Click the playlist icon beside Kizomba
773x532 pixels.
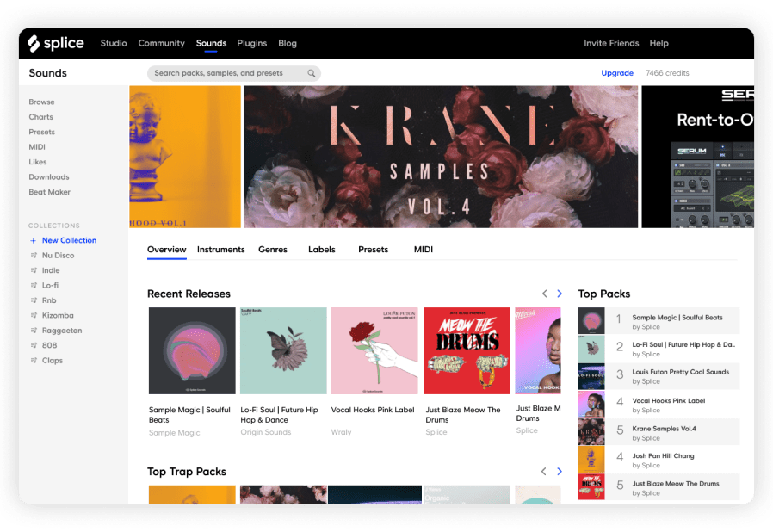point(34,316)
